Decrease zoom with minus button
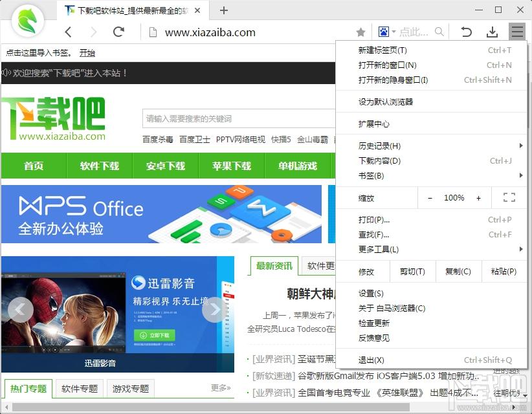 (430, 198)
